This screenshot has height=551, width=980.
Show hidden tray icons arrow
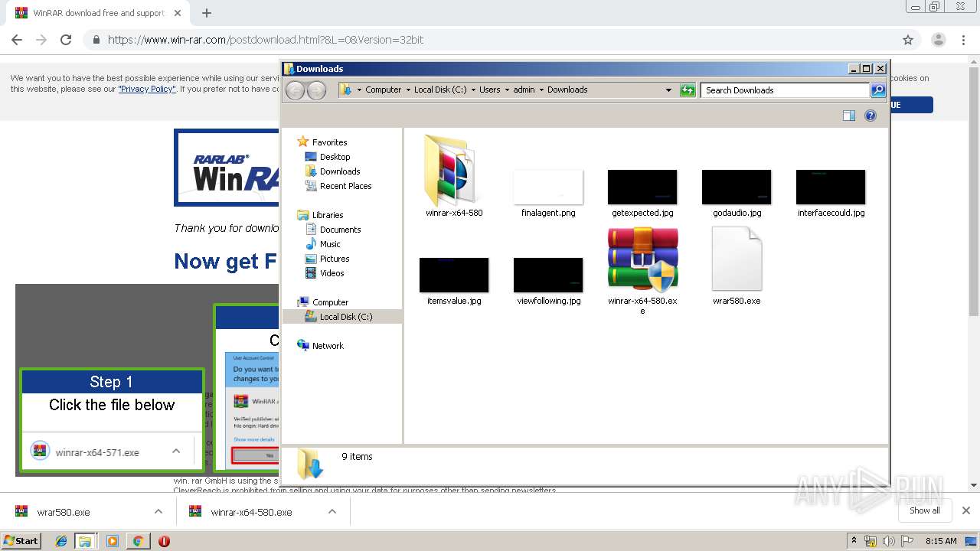coord(854,541)
